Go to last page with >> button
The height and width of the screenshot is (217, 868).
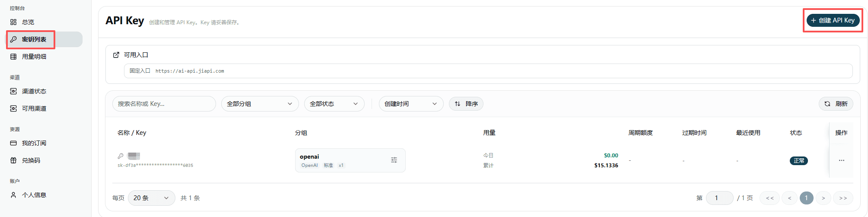(843, 198)
